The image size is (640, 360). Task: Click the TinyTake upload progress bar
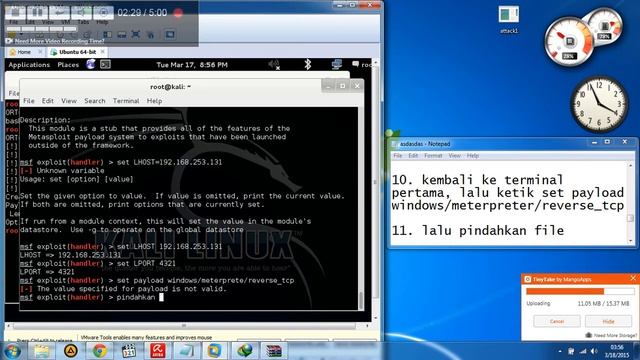point(580,291)
